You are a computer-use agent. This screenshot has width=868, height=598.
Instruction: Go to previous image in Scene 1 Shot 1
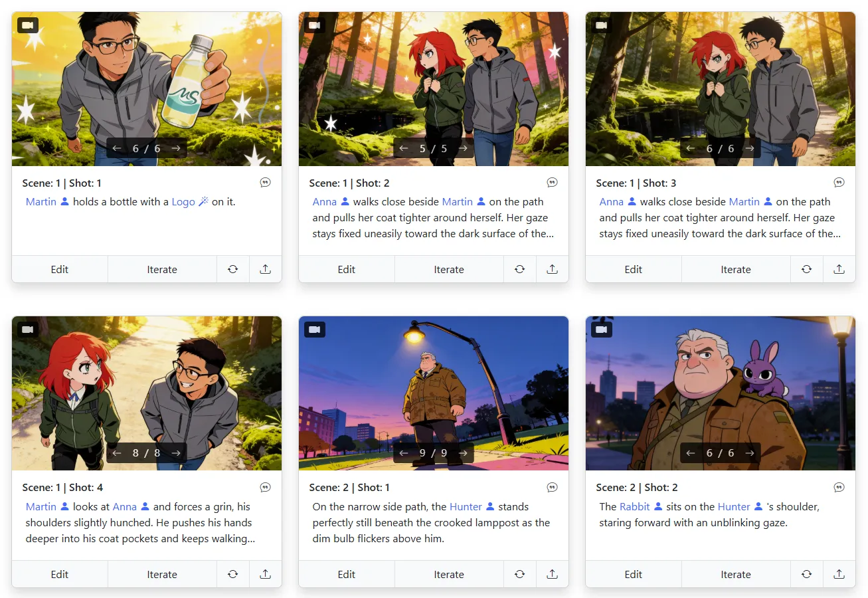click(117, 148)
